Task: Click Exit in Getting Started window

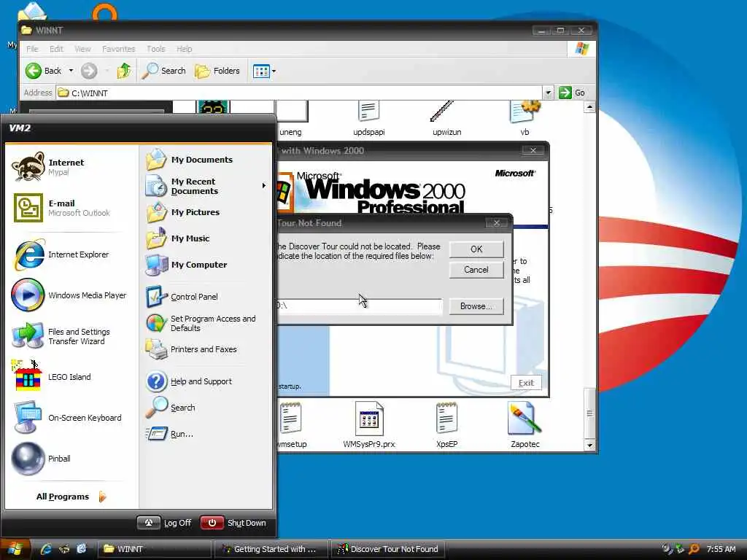Action: (526, 383)
